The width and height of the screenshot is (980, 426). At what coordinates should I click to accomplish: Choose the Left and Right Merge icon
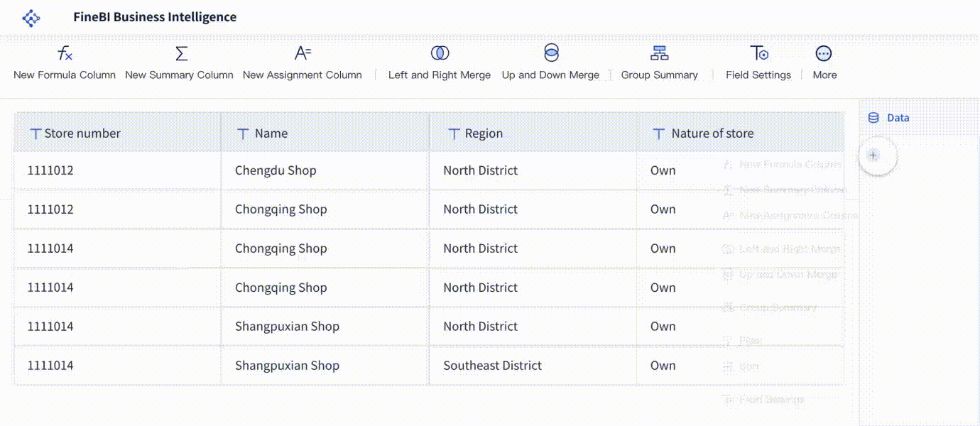tap(440, 53)
